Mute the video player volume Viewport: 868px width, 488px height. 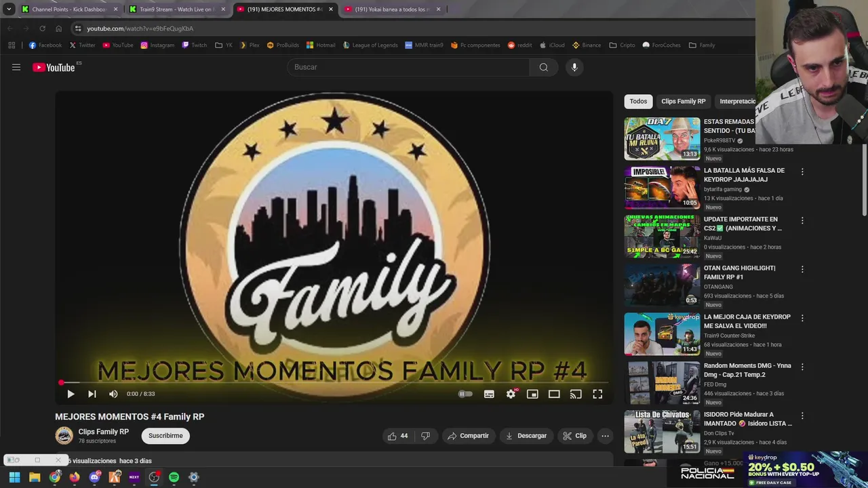point(113,394)
